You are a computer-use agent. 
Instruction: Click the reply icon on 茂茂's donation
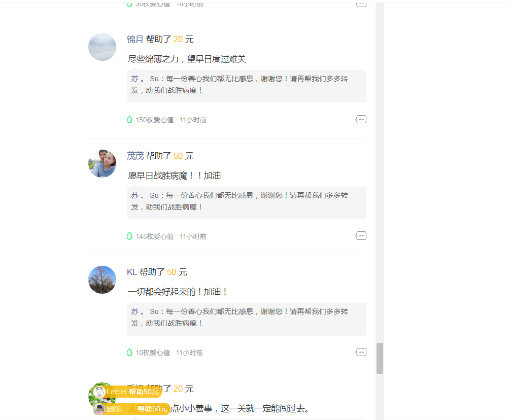coord(361,236)
